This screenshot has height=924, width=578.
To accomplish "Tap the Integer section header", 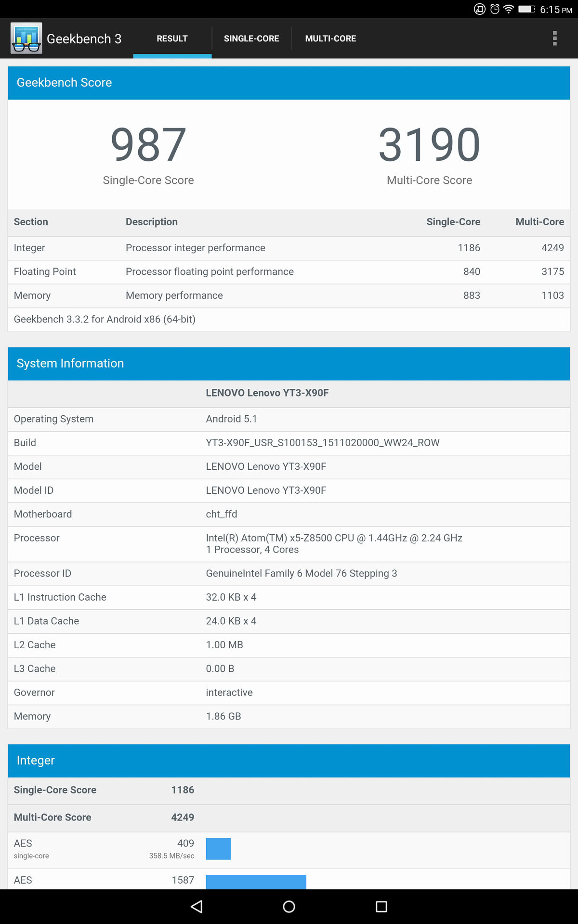I will [289, 760].
